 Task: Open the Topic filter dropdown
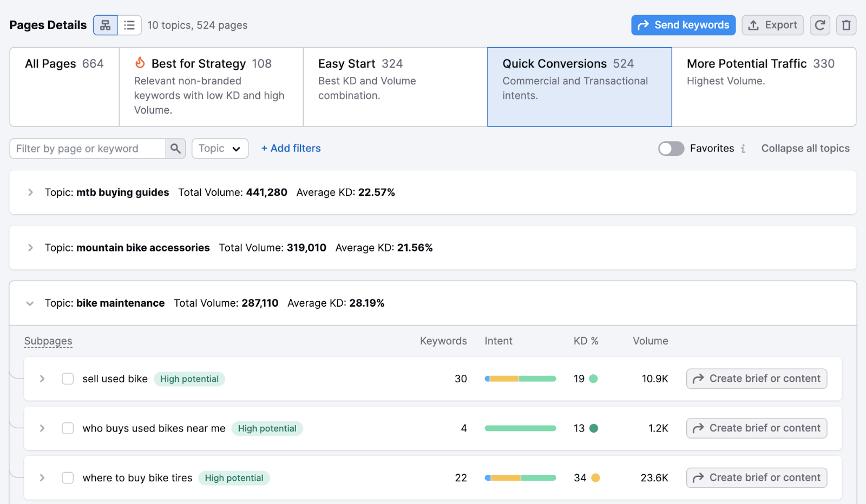tap(219, 148)
